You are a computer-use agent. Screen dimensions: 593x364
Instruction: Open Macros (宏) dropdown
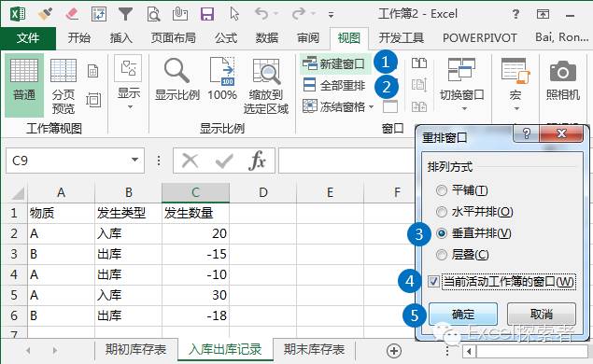515,84
